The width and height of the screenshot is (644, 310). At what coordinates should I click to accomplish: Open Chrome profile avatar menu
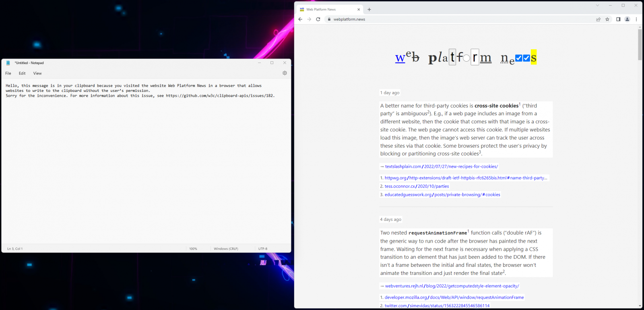click(x=627, y=19)
